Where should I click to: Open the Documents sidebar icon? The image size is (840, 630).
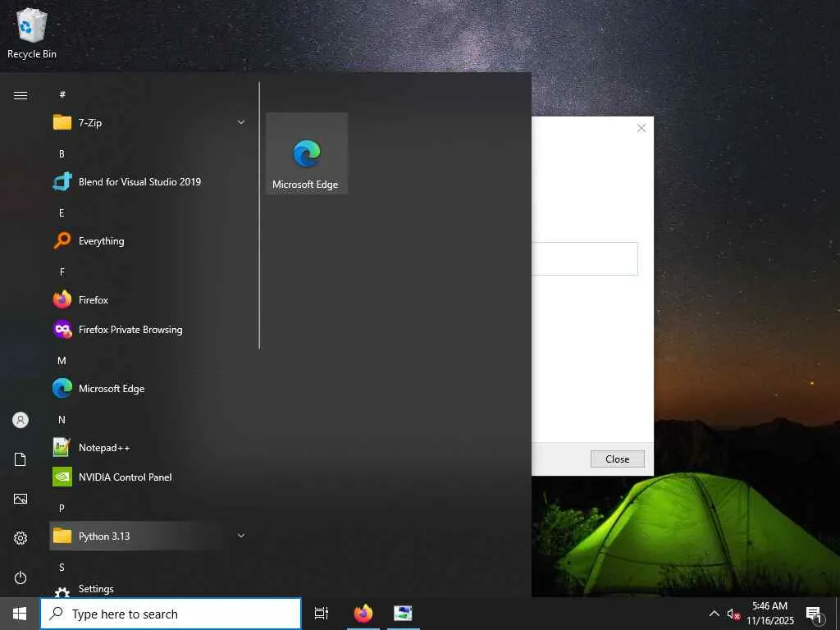[21, 459]
